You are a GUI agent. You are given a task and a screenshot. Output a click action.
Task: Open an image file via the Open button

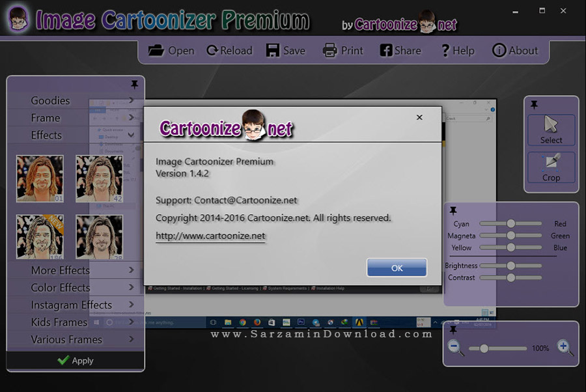click(171, 50)
